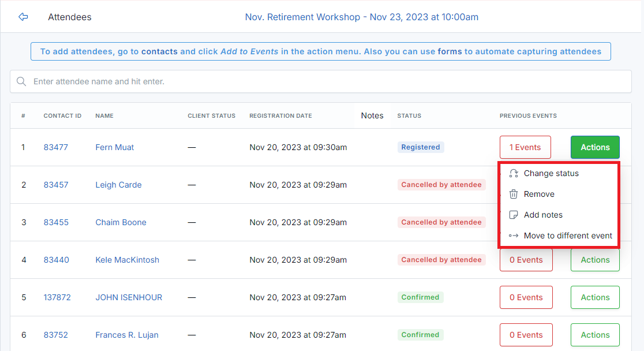
Task: Open the forms link in banner
Action: (x=450, y=51)
